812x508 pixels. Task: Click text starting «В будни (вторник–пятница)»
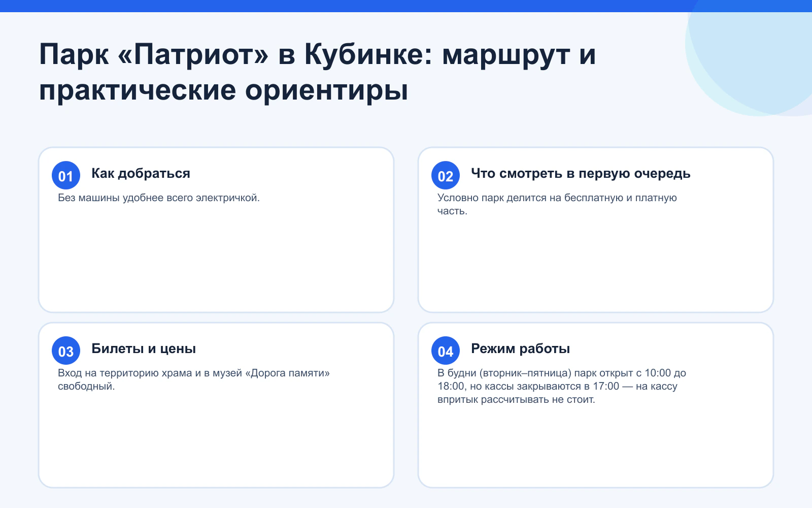pos(562,386)
